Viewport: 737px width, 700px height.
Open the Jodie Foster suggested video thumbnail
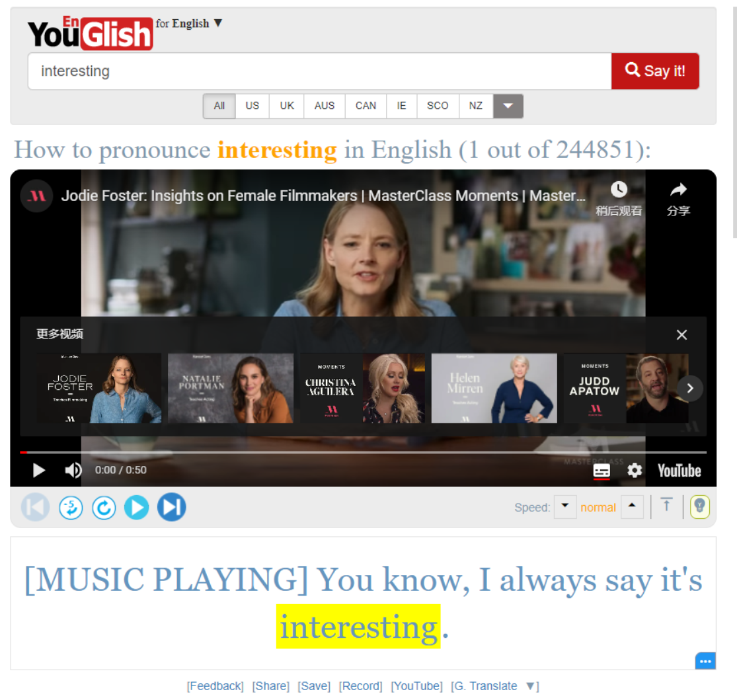click(x=99, y=388)
